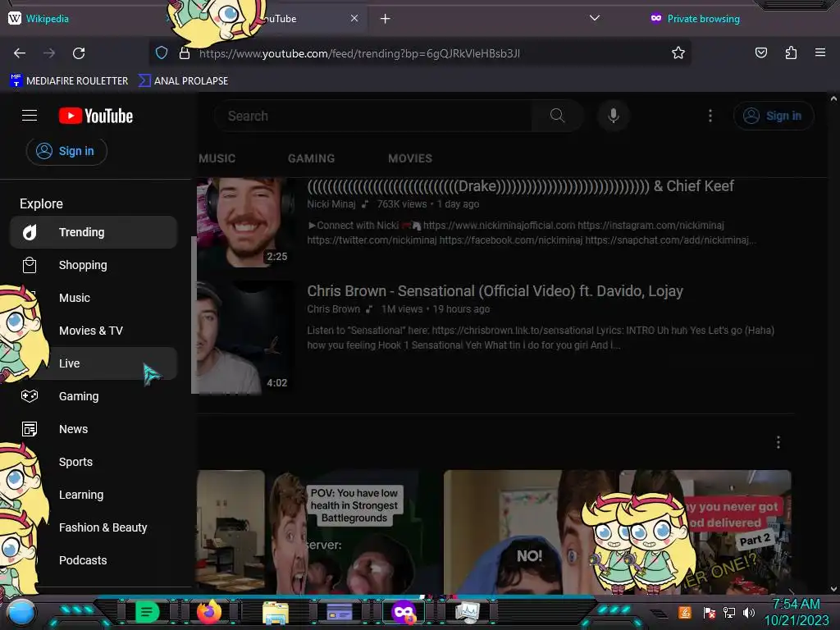The height and width of the screenshot is (630, 840).
Task: Click the Gaming controller icon
Action: (30, 396)
